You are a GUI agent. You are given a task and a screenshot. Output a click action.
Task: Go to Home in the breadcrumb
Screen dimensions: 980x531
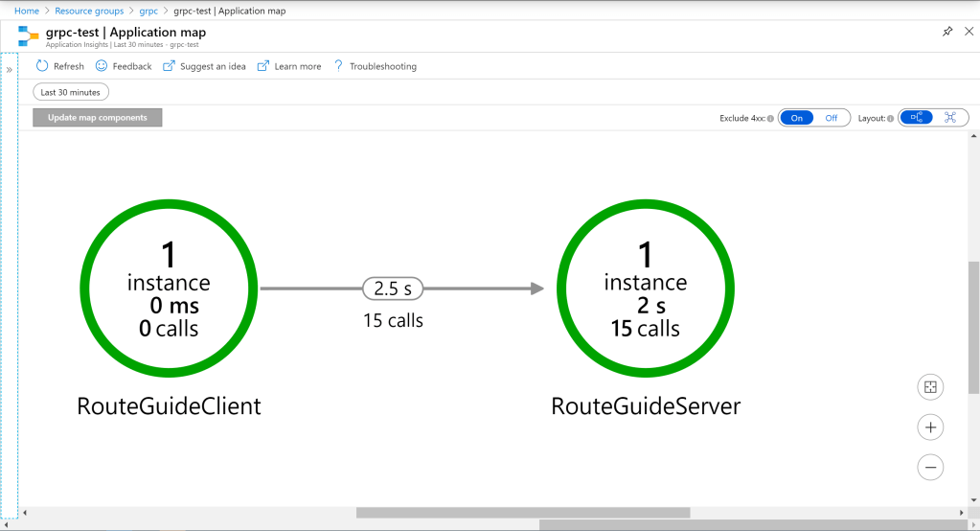point(26,11)
